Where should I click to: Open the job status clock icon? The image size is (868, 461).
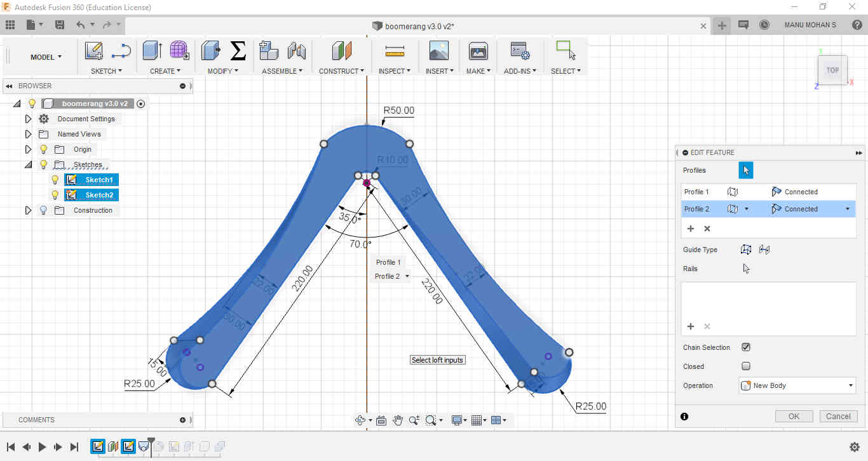tap(764, 25)
